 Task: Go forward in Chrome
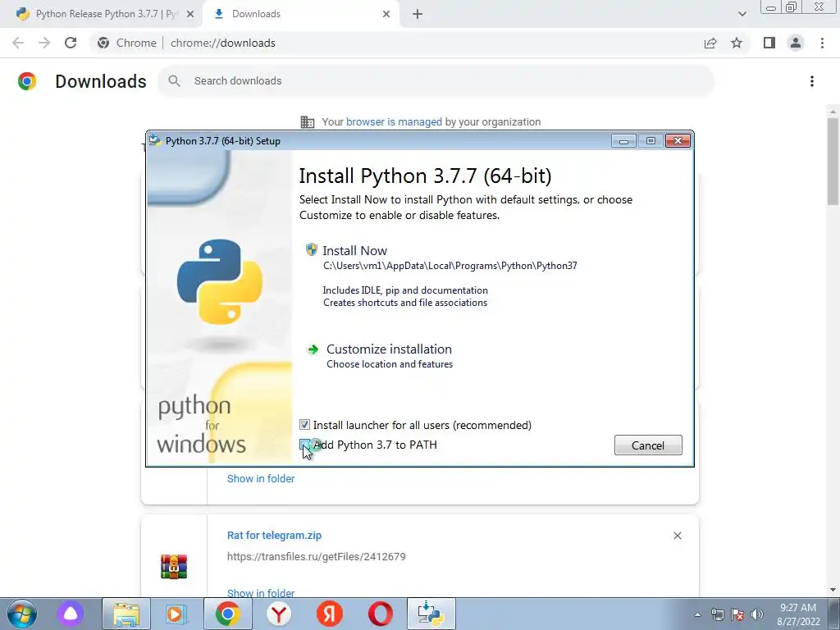44,43
